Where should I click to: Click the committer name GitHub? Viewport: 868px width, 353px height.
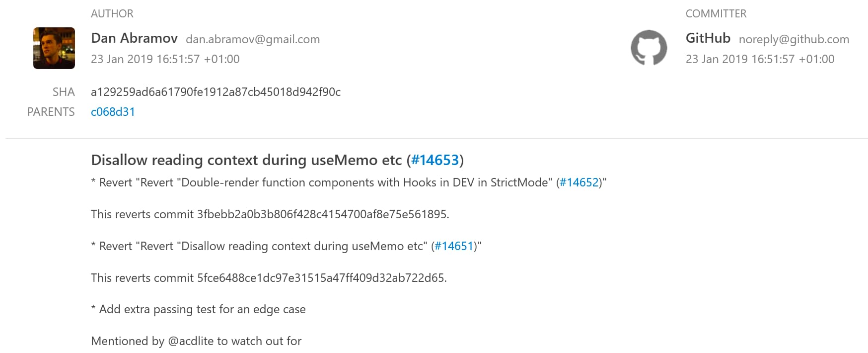(708, 38)
